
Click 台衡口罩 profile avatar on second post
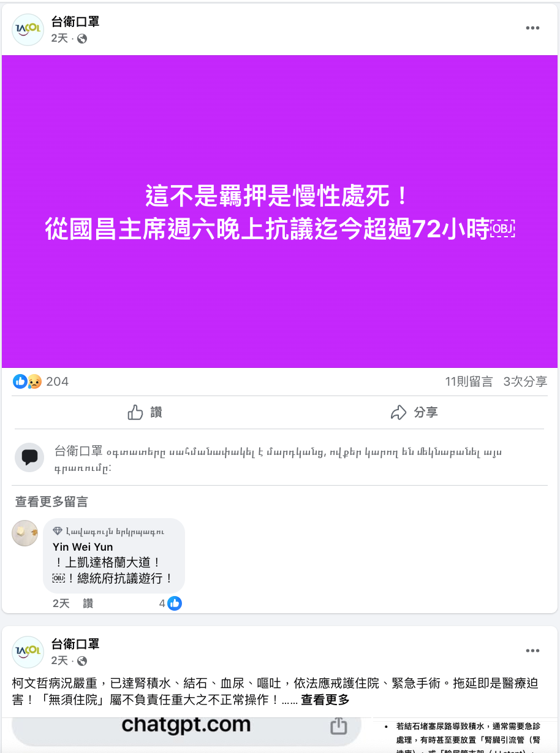pyautogui.click(x=28, y=652)
